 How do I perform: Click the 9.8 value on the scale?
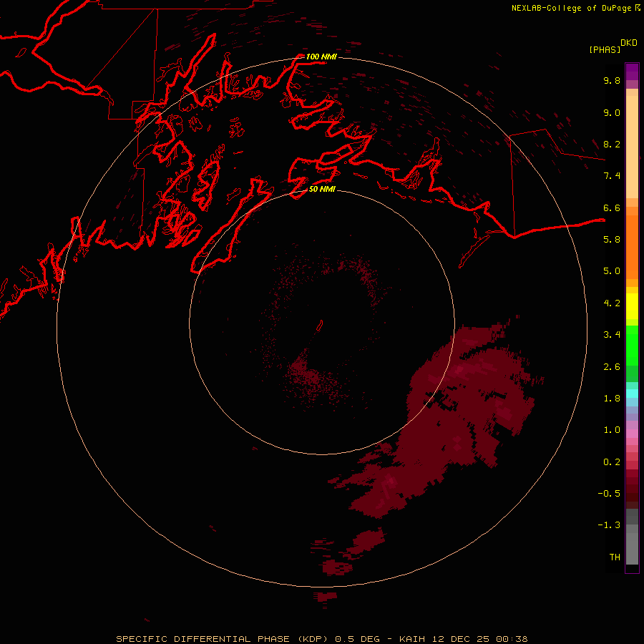(x=612, y=80)
